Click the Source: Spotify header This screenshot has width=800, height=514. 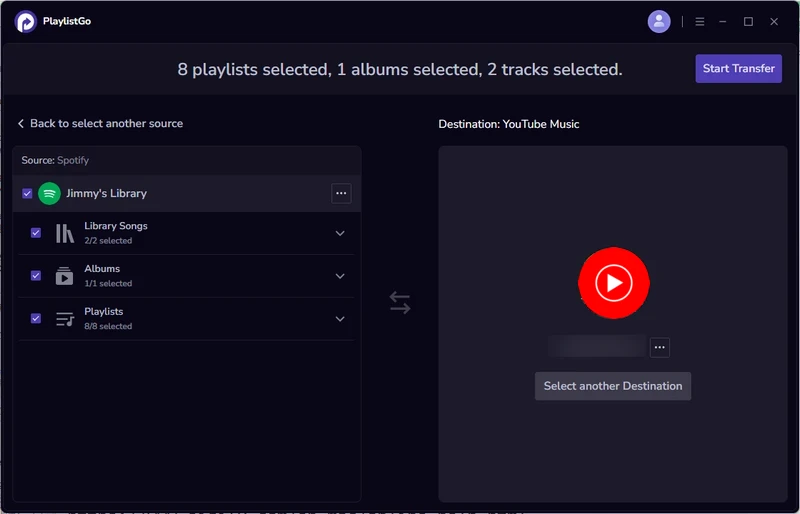(x=55, y=160)
